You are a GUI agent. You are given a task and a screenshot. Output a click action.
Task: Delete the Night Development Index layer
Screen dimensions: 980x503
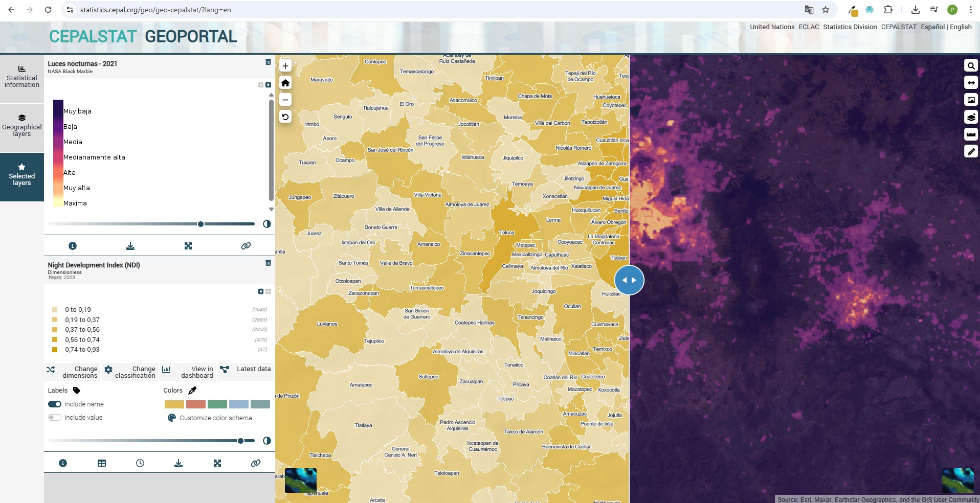tap(268, 263)
